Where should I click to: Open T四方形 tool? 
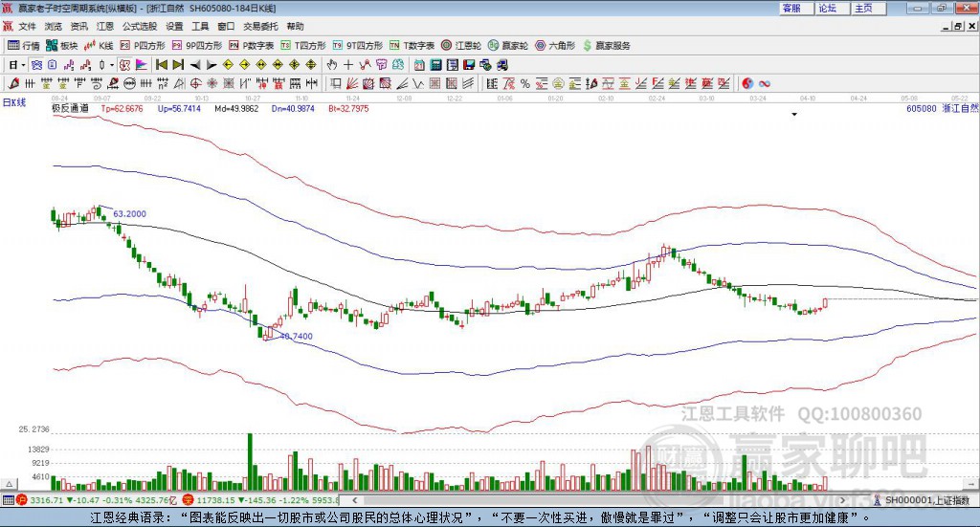point(303,46)
